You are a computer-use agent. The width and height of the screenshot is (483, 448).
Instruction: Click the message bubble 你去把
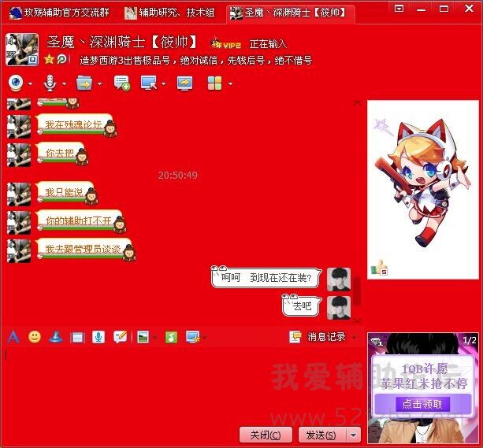(62, 154)
